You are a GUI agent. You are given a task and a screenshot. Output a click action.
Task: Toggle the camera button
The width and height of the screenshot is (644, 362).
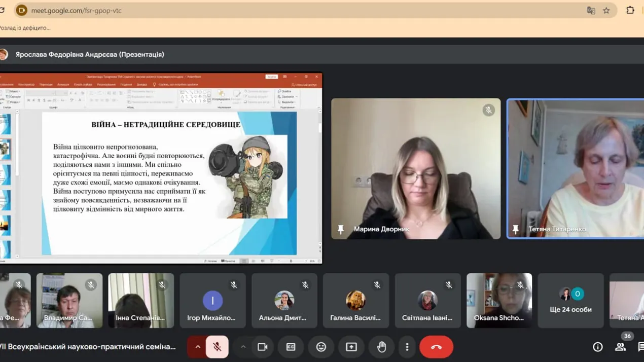tap(262, 347)
